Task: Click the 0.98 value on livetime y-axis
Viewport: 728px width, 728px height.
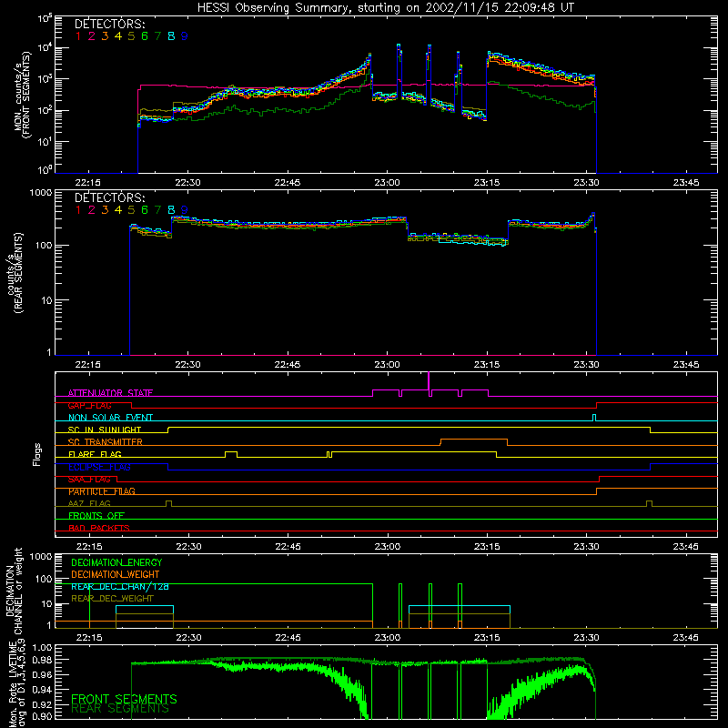Action: 41,660
